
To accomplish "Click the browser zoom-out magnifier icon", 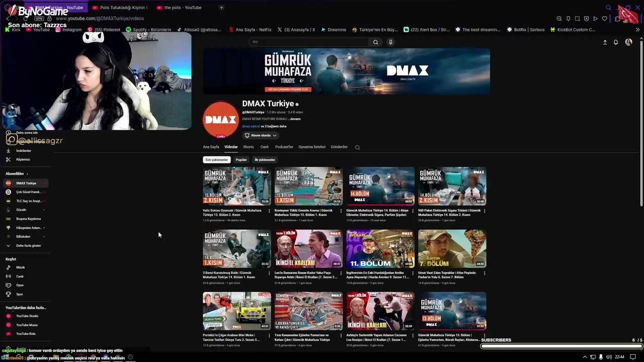I will tap(559, 19).
